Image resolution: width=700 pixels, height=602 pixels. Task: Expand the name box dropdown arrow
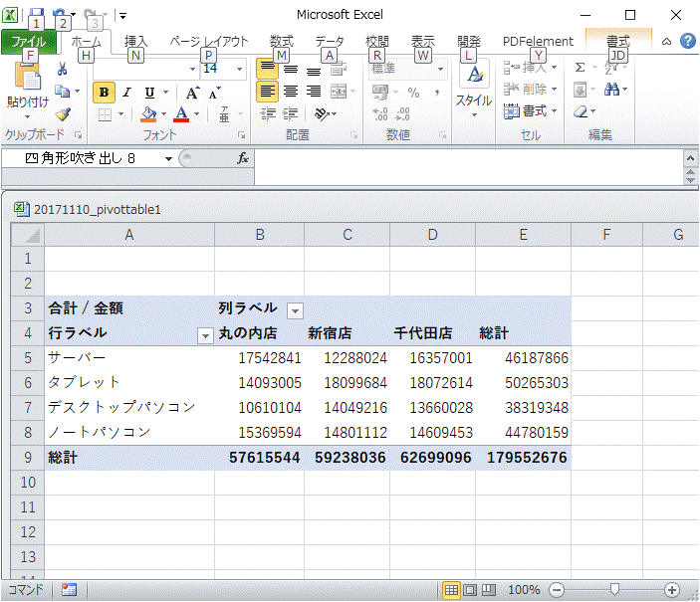pyautogui.click(x=168, y=159)
